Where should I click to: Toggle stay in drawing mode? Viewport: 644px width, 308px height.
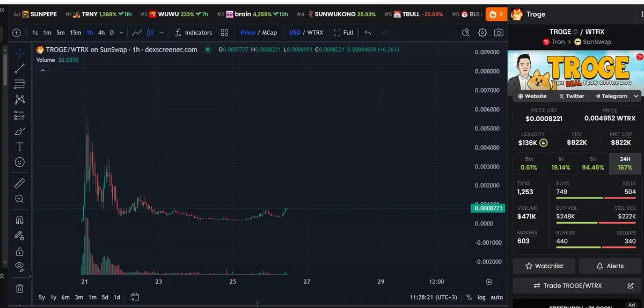[x=20, y=236]
